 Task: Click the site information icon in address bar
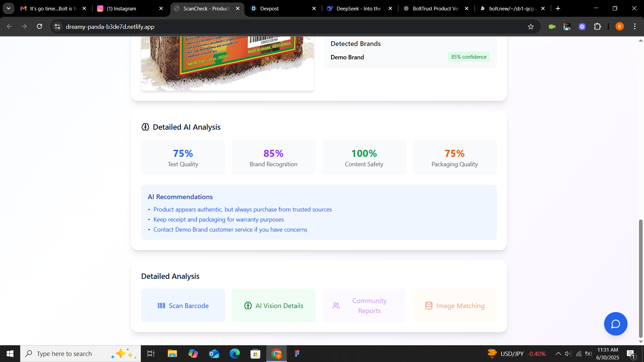click(x=58, y=26)
